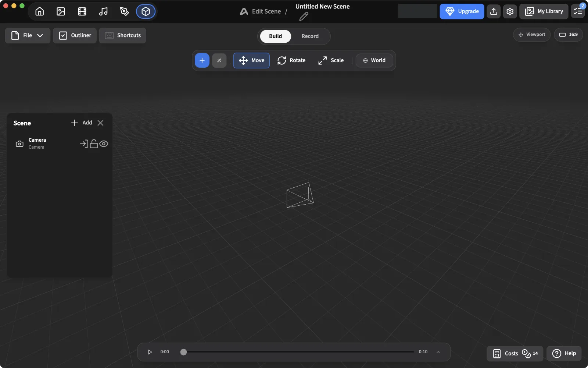This screenshot has width=588, height=368.
Task: Click the blue plus add-object button
Action: (x=202, y=60)
